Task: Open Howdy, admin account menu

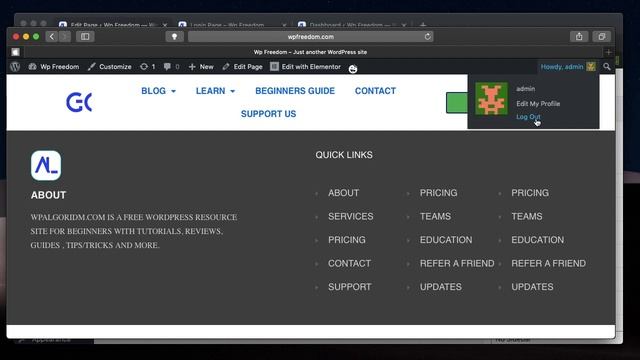Action: point(568,67)
